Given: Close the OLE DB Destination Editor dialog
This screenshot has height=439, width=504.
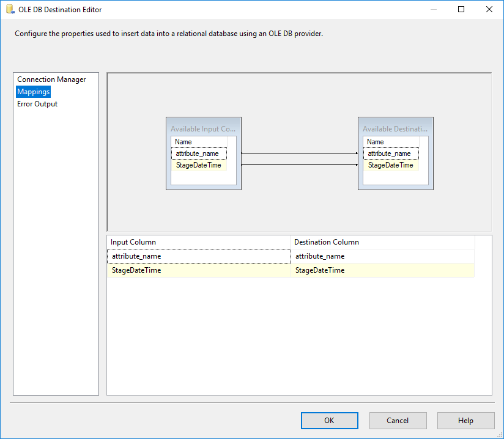Looking at the screenshot, I should (x=489, y=9).
